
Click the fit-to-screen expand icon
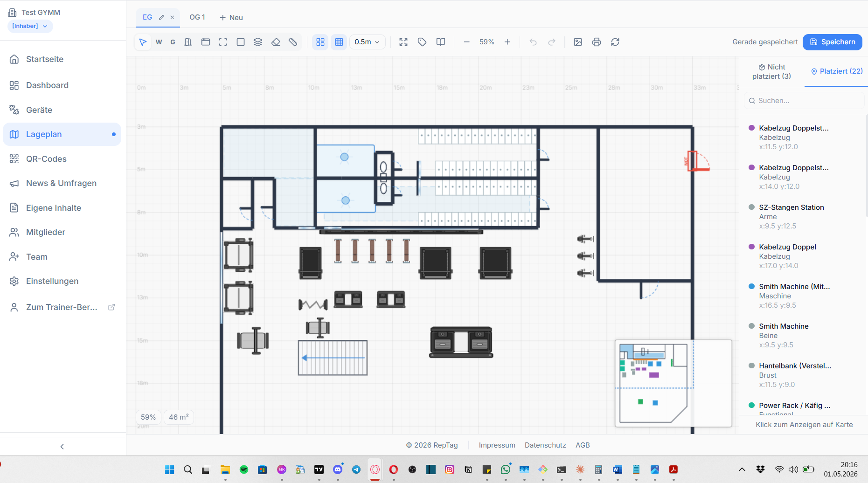coord(403,42)
